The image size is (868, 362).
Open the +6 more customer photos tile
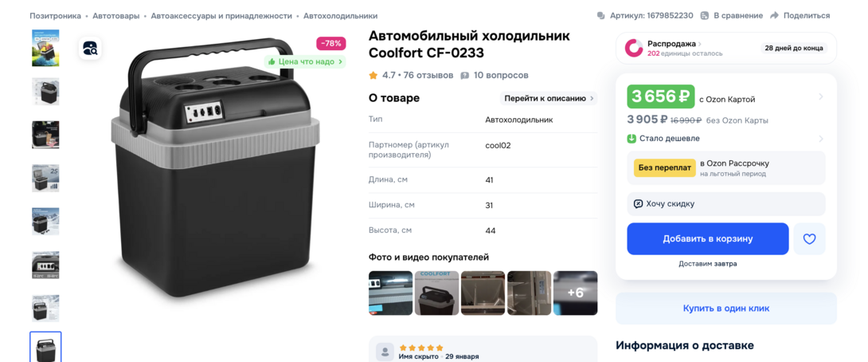click(576, 293)
